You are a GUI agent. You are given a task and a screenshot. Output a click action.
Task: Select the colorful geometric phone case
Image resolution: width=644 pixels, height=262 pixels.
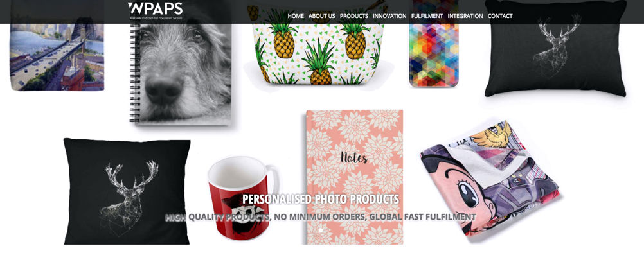click(x=434, y=43)
